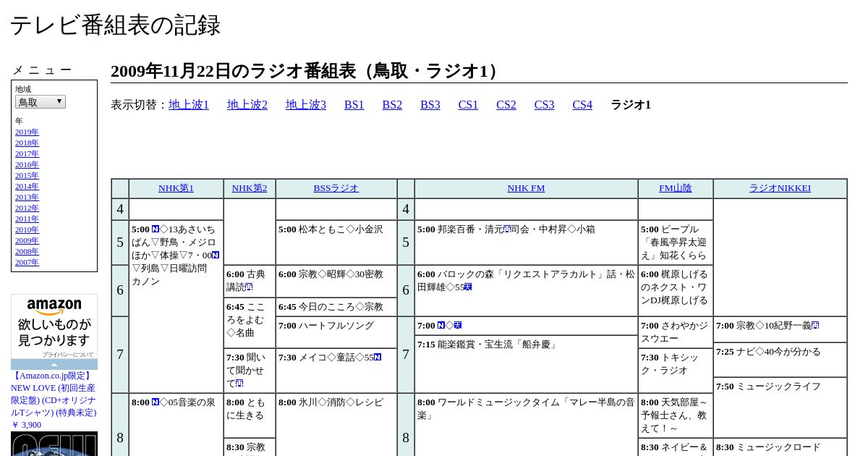Open the BSSラジオ station link
This screenshot has width=868, height=456.
click(x=336, y=188)
